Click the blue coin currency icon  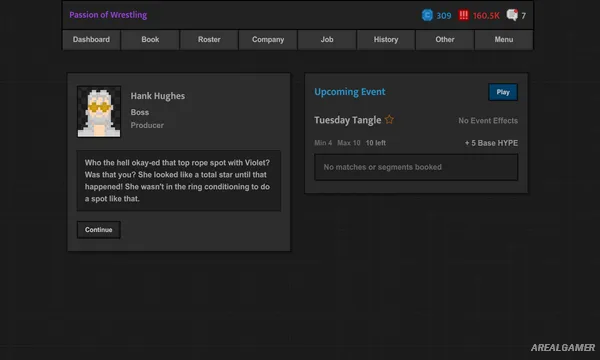(427, 15)
